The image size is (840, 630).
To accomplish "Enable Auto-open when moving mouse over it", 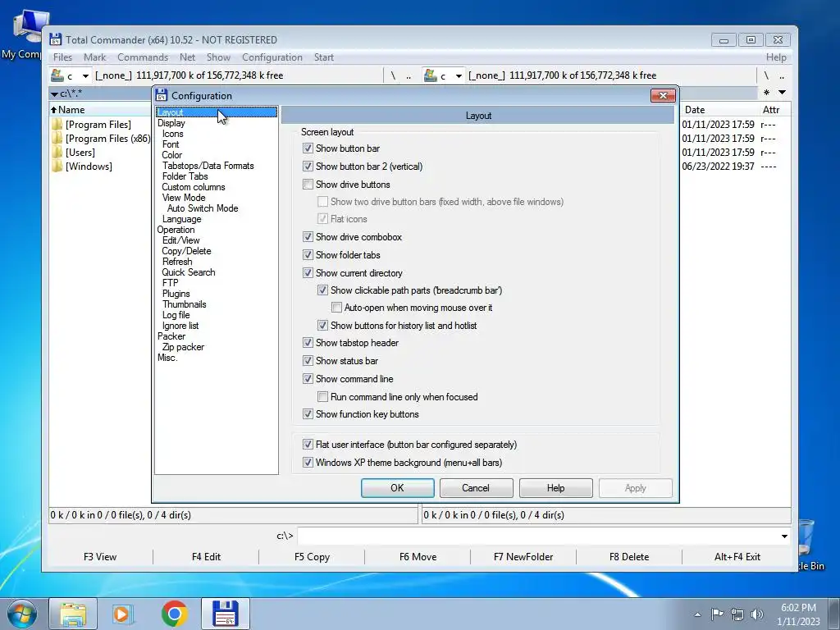I will [x=336, y=308].
